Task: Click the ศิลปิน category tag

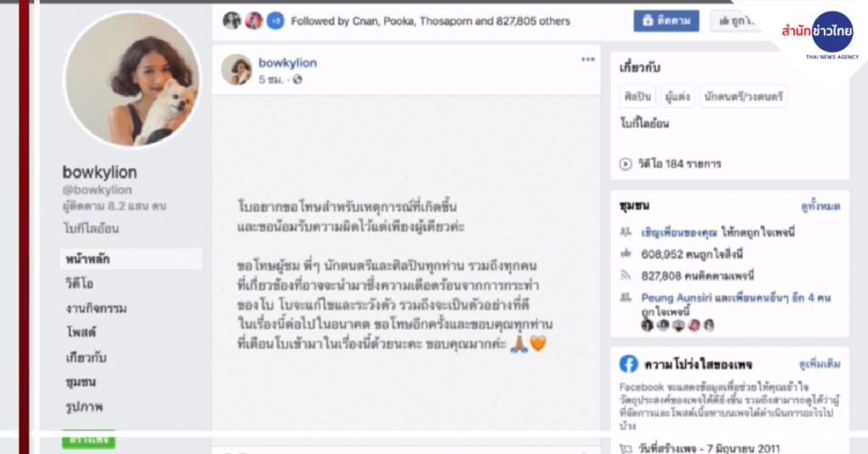Action: 637,97
